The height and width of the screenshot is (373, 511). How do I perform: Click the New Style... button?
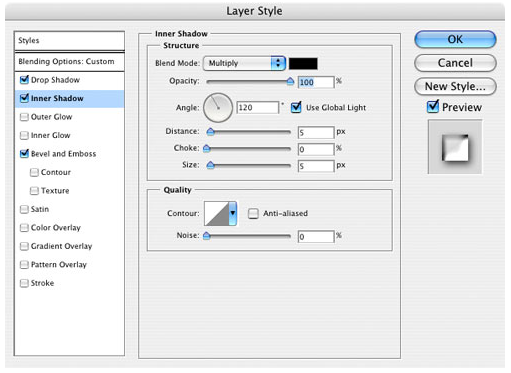455,86
